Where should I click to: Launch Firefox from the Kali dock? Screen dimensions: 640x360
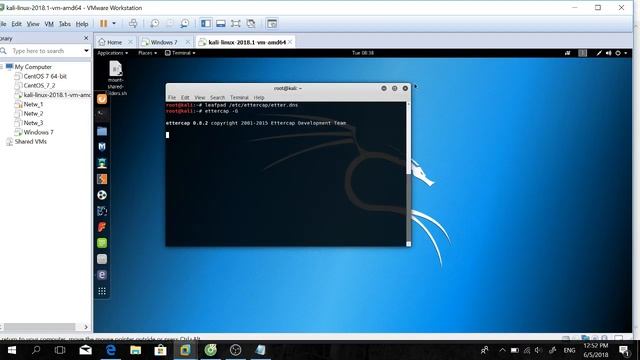point(102,99)
